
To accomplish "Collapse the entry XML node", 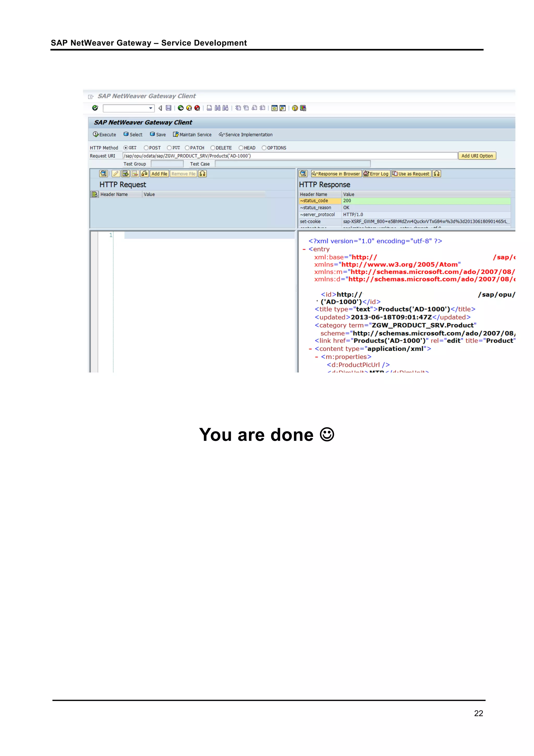I will (304, 249).
